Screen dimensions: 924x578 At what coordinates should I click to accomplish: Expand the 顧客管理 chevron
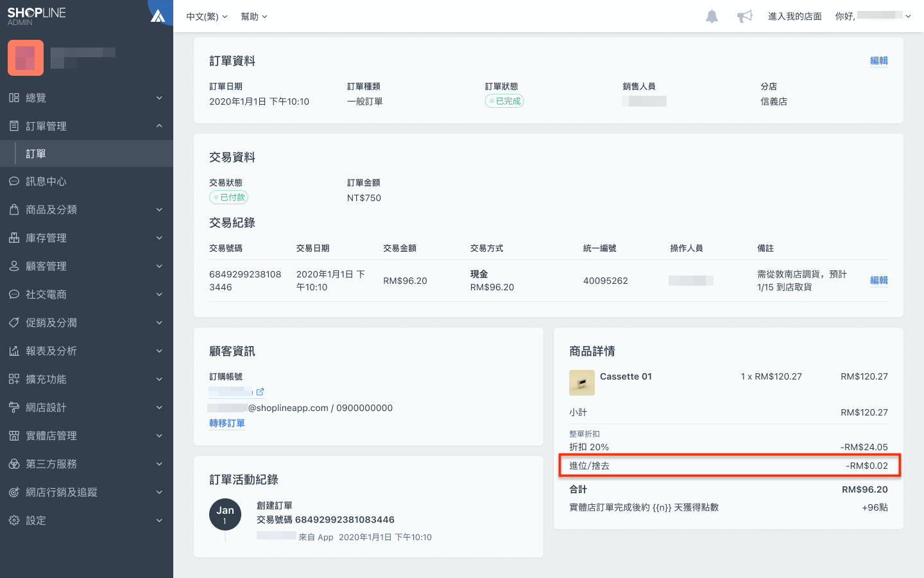point(159,266)
